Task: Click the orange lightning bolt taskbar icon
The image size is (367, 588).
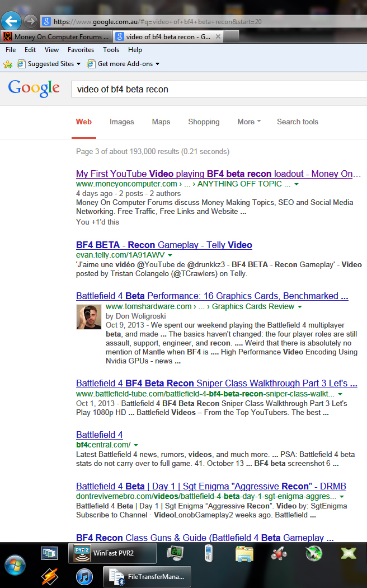Action: point(49,576)
